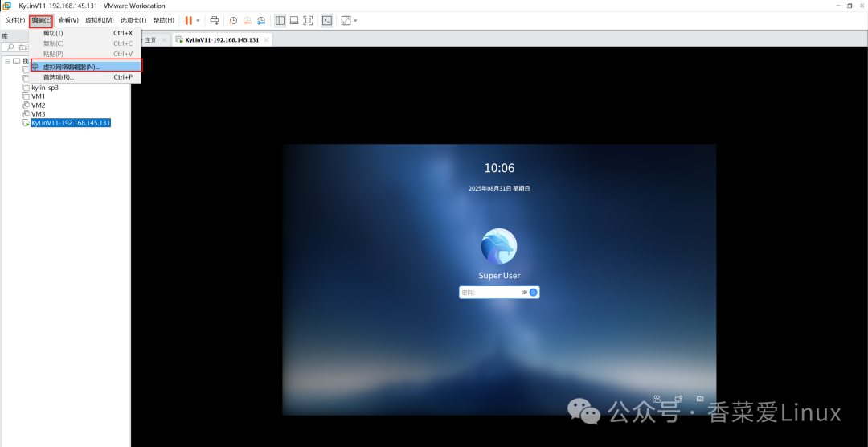Enter full screen mode
The height and width of the screenshot is (447, 868).
(x=308, y=20)
